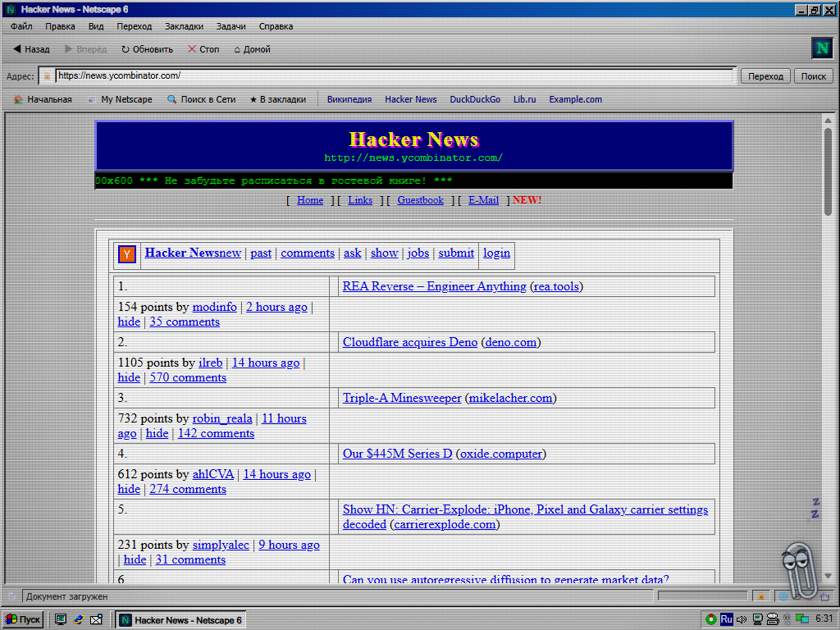Open the Example.com bookmark
Screen dimensions: 840x630
click(x=575, y=99)
